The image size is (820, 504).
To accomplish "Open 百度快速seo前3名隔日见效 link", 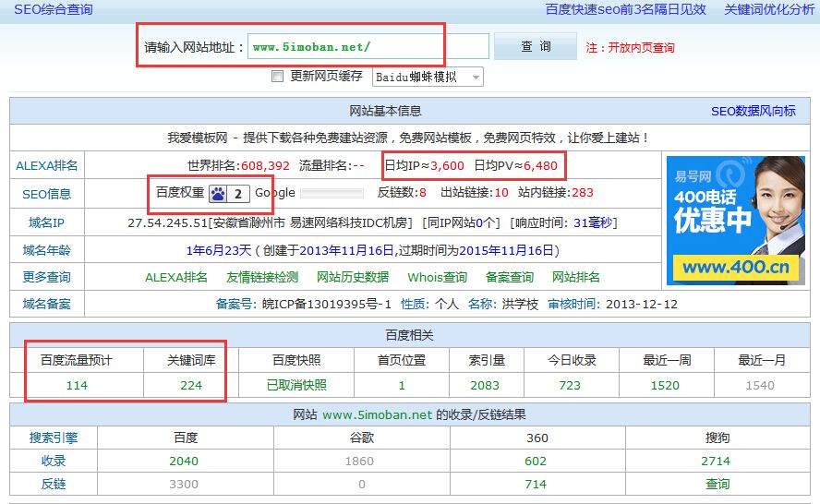I will pos(625,9).
